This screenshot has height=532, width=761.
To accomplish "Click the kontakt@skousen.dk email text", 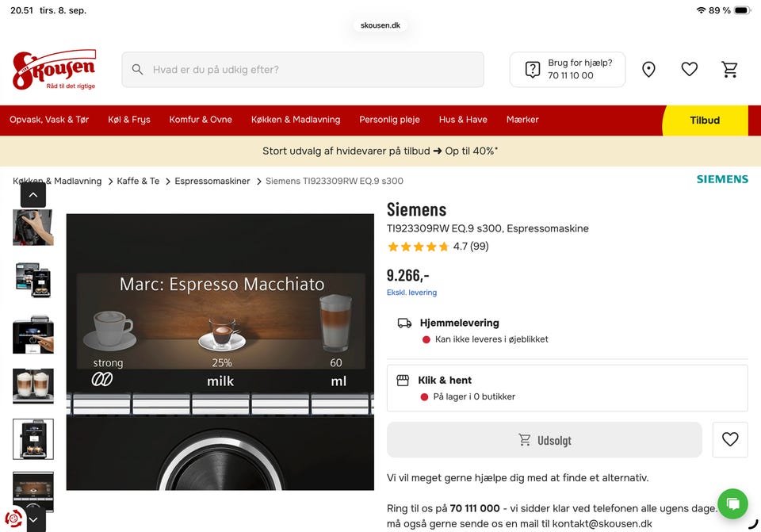I will (602, 524).
